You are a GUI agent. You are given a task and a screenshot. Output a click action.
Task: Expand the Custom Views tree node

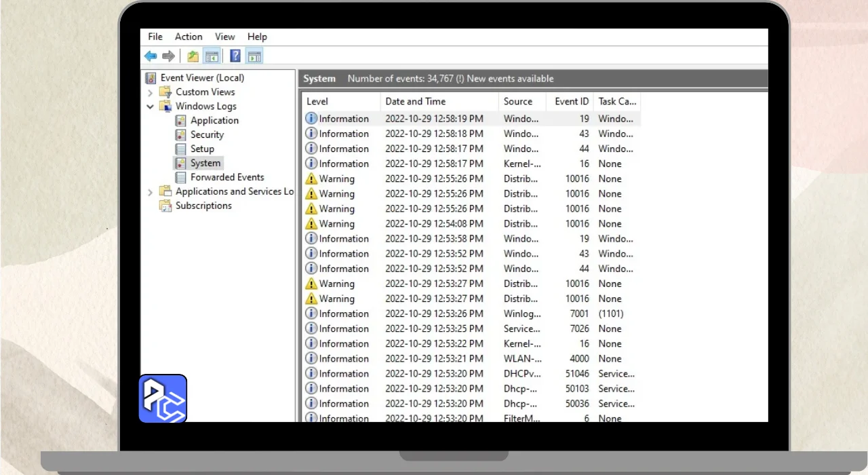coord(151,92)
